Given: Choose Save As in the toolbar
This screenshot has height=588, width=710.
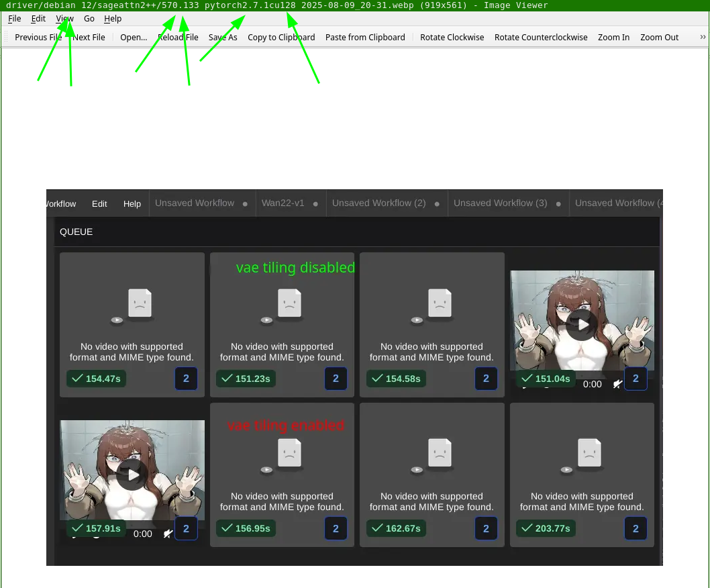Looking at the screenshot, I should coord(223,37).
